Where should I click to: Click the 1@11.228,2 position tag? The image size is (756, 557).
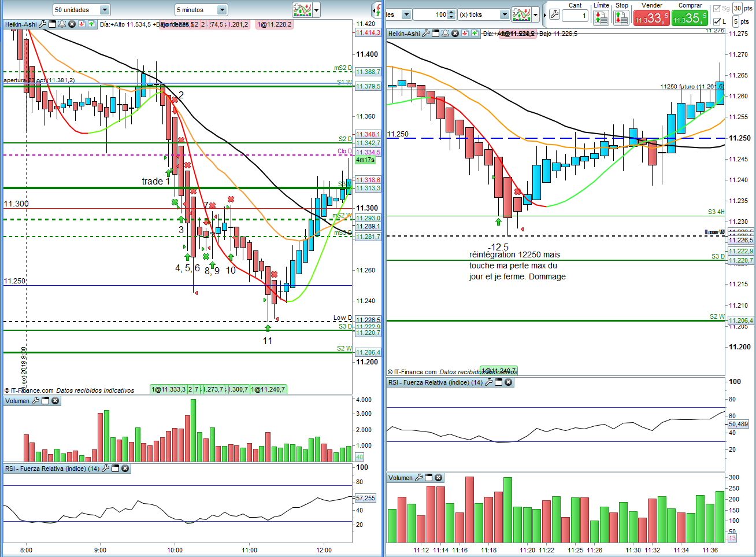[275, 24]
